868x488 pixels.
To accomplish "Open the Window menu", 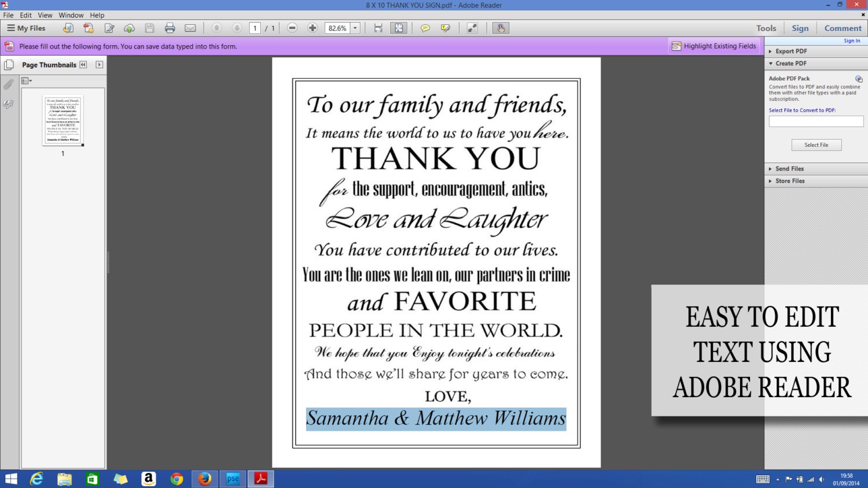I will [x=71, y=15].
